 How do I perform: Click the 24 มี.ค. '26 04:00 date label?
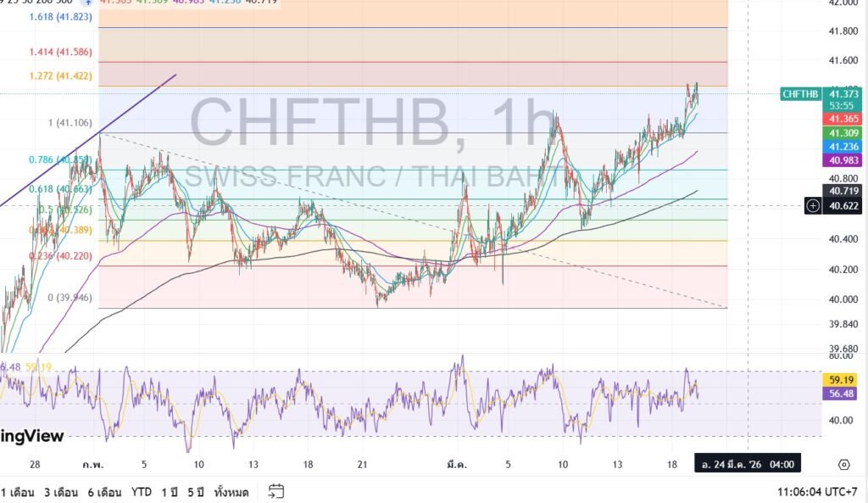(x=745, y=464)
